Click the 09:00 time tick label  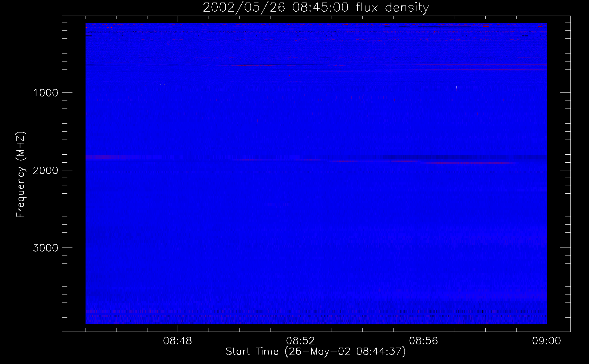[x=546, y=341]
